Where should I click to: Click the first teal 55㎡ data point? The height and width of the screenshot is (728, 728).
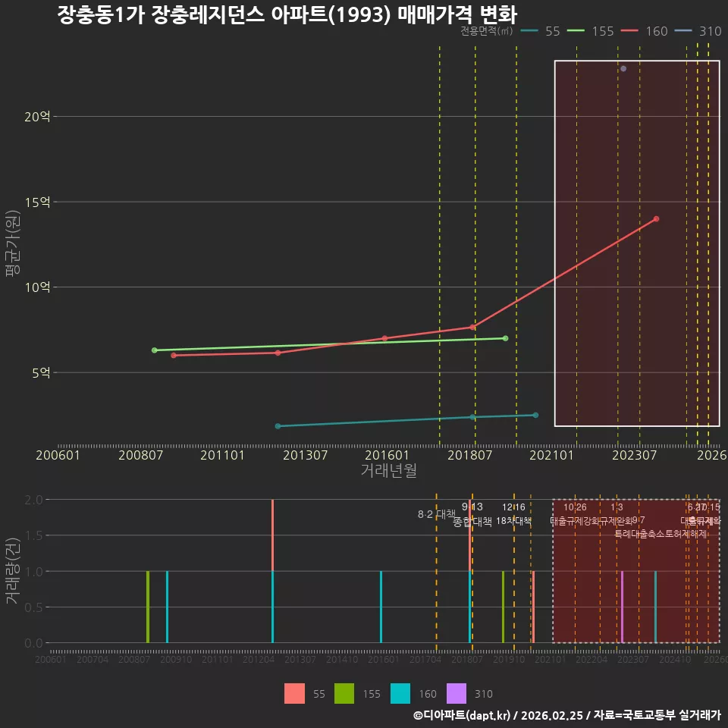click(x=278, y=426)
